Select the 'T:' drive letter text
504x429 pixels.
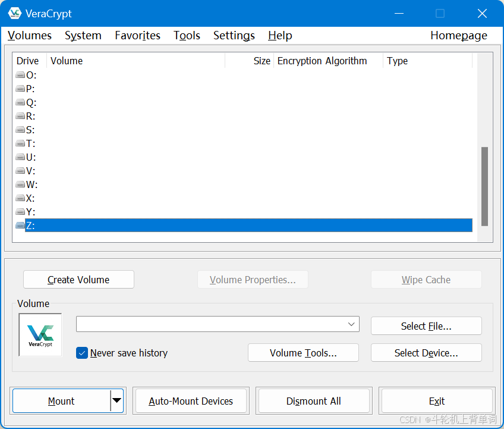pos(30,143)
